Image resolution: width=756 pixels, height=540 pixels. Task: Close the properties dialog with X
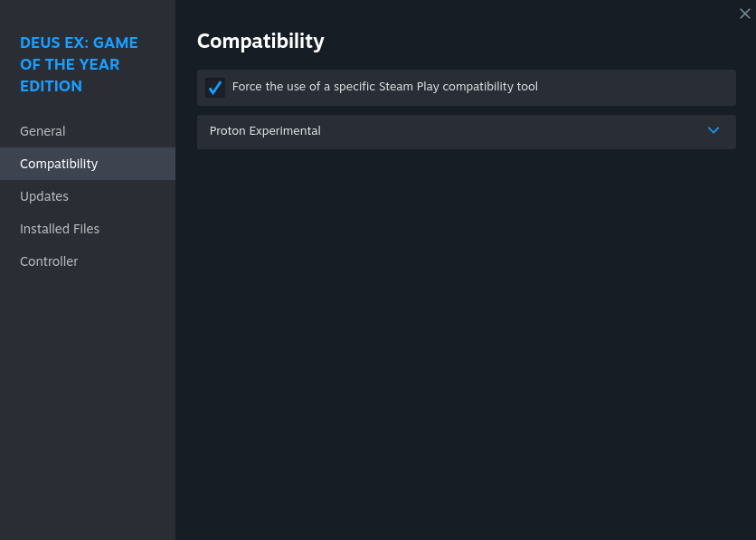coord(745,14)
